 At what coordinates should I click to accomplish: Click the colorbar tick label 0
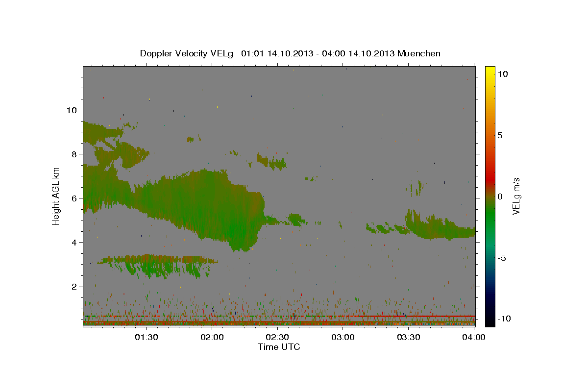click(500, 196)
